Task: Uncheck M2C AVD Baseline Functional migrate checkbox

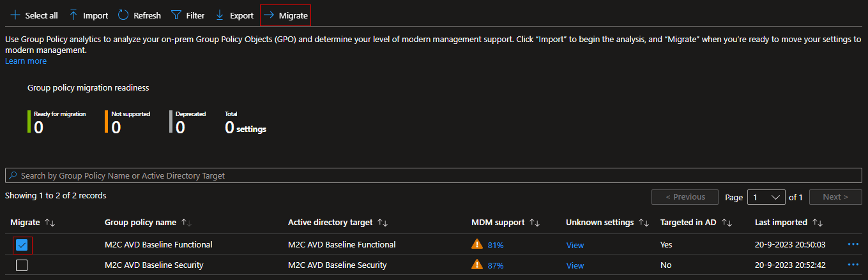Action: pyautogui.click(x=22, y=244)
